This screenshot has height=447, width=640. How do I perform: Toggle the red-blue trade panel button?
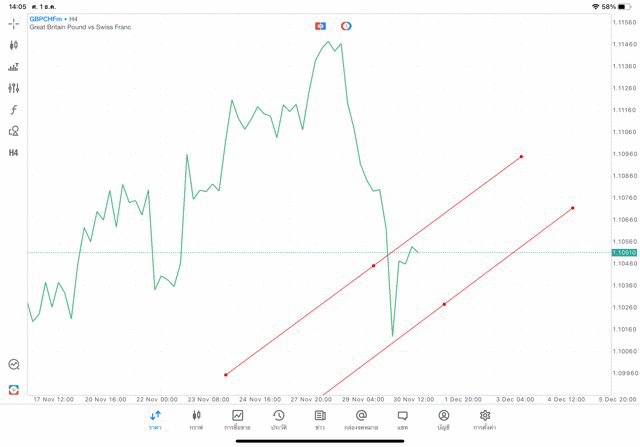(321, 26)
